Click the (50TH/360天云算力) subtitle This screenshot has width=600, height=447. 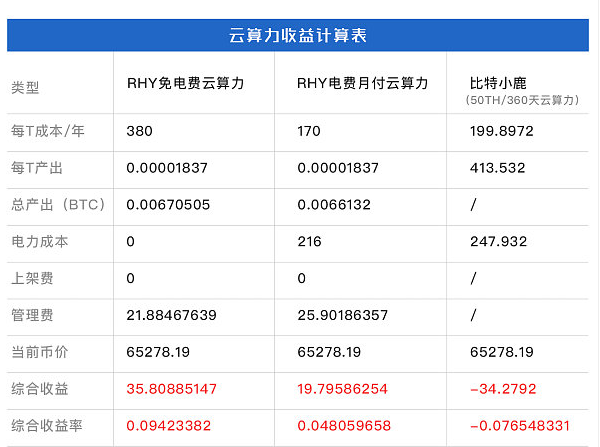[522, 100]
